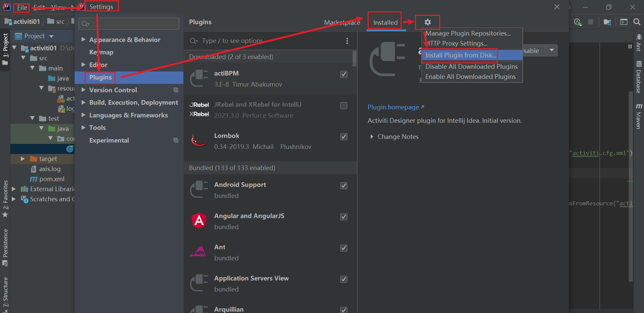This screenshot has height=313, width=644.
Task: Enable the JRebel and XRebel plugin checkbox
Action: (x=344, y=105)
